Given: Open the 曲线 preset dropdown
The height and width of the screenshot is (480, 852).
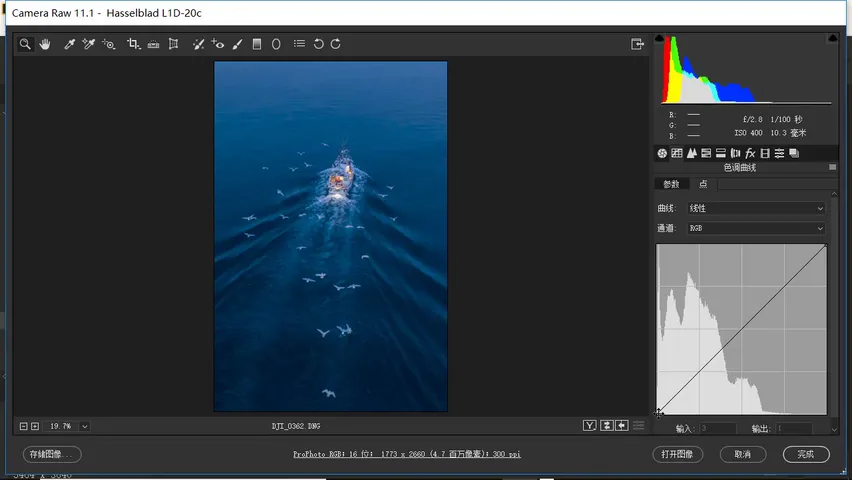Looking at the screenshot, I should (756, 208).
